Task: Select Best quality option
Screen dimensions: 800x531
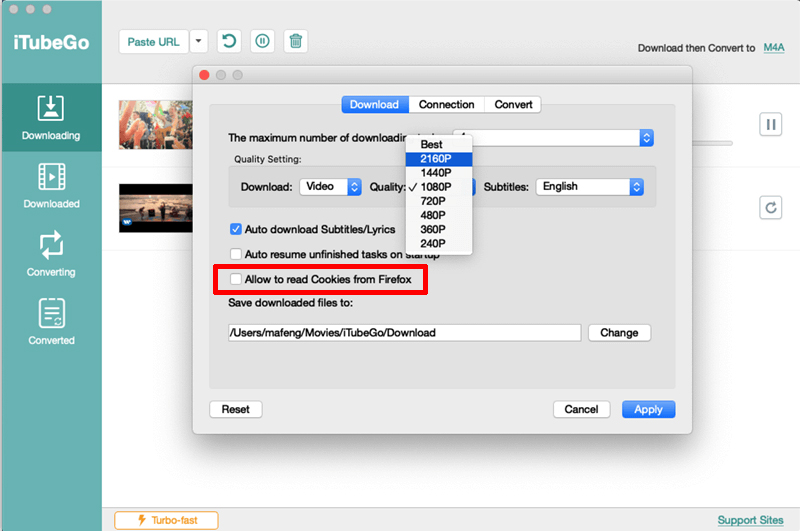Action: coord(439,144)
